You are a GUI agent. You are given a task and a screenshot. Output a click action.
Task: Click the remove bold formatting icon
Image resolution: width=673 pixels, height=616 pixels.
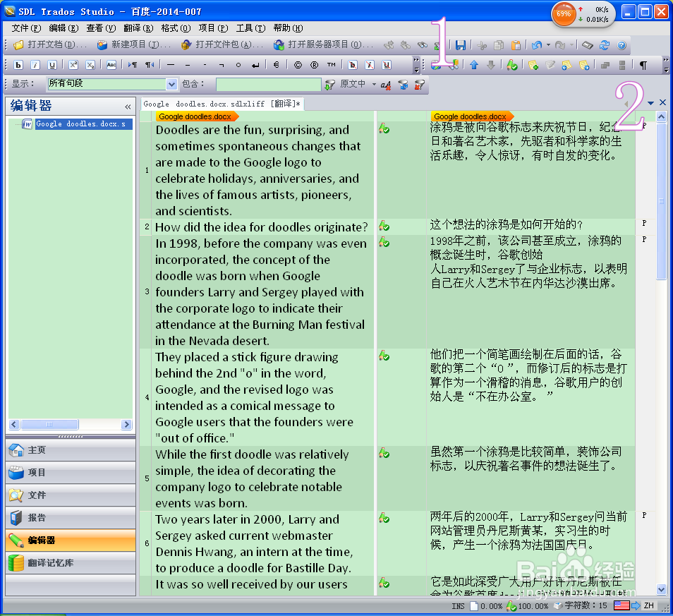coord(353,65)
